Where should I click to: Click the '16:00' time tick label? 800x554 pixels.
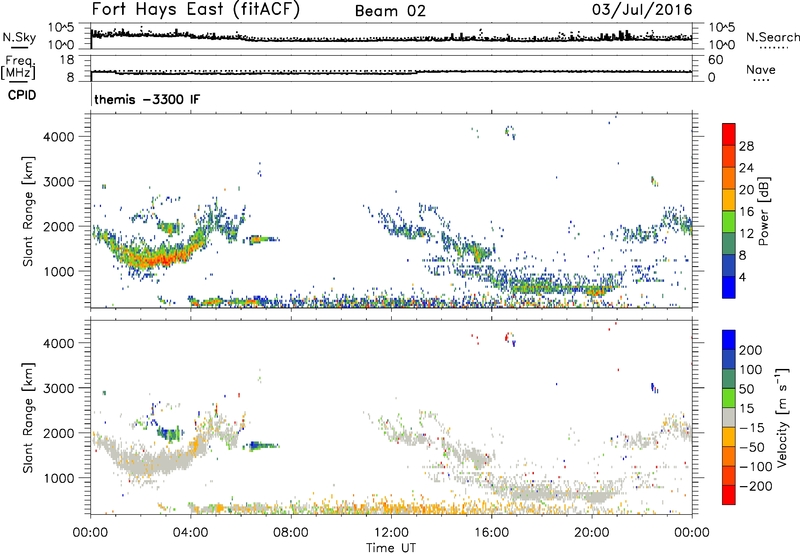coord(491,533)
